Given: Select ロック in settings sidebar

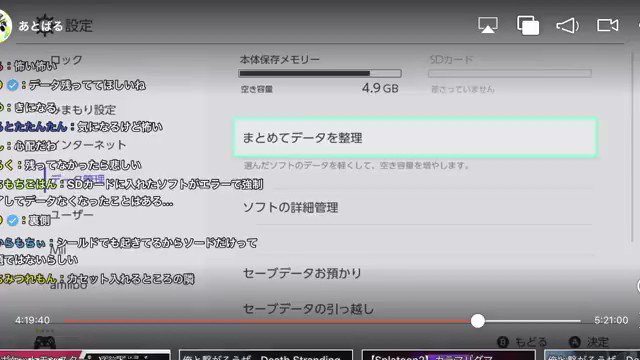Looking at the screenshot, I should coord(67,60).
